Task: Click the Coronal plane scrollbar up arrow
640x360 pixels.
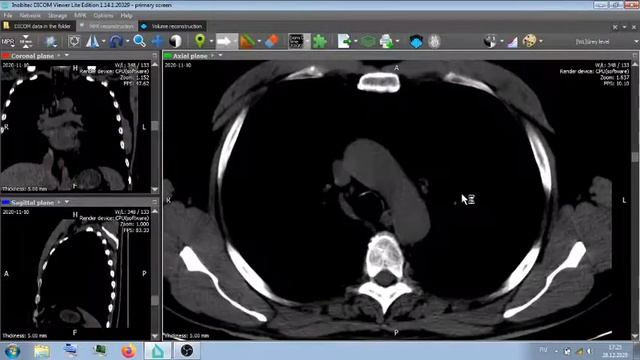Action: click(x=155, y=64)
